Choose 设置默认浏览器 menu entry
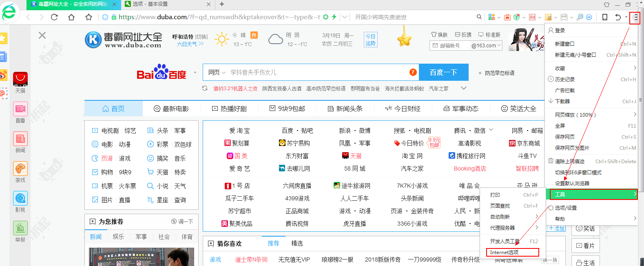Image resolution: width=644 pixels, height=266 pixels. (592, 183)
